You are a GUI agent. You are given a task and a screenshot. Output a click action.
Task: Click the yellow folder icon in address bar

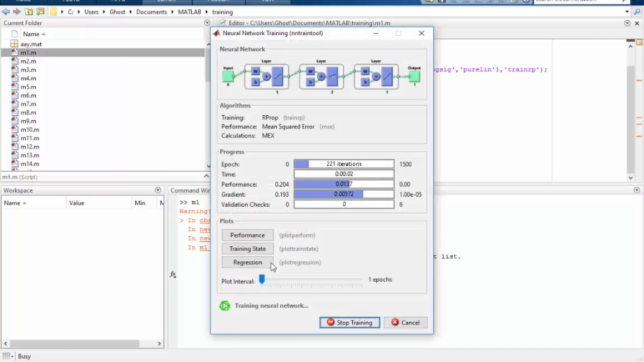[x=53, y=12]
